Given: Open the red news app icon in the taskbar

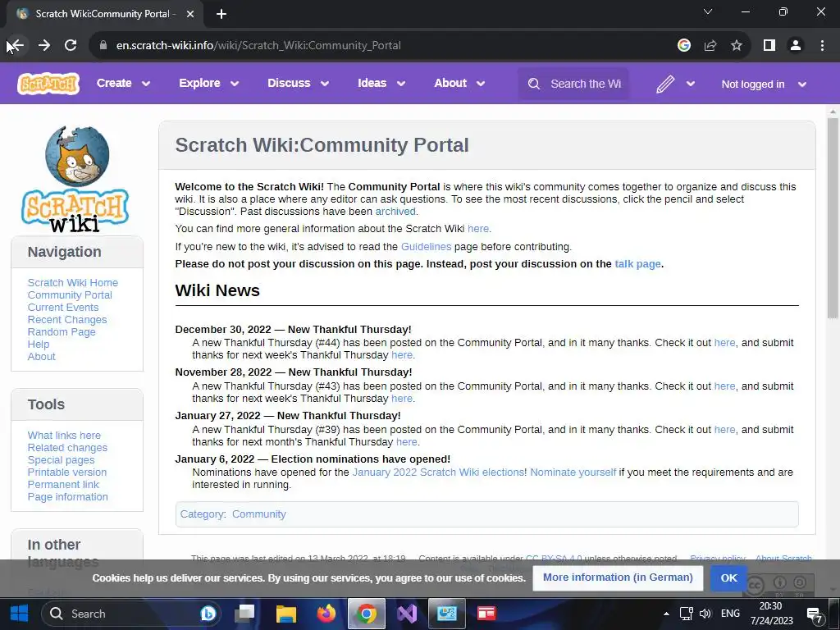Looking at the screenshot, I should [x=486, y=614].
